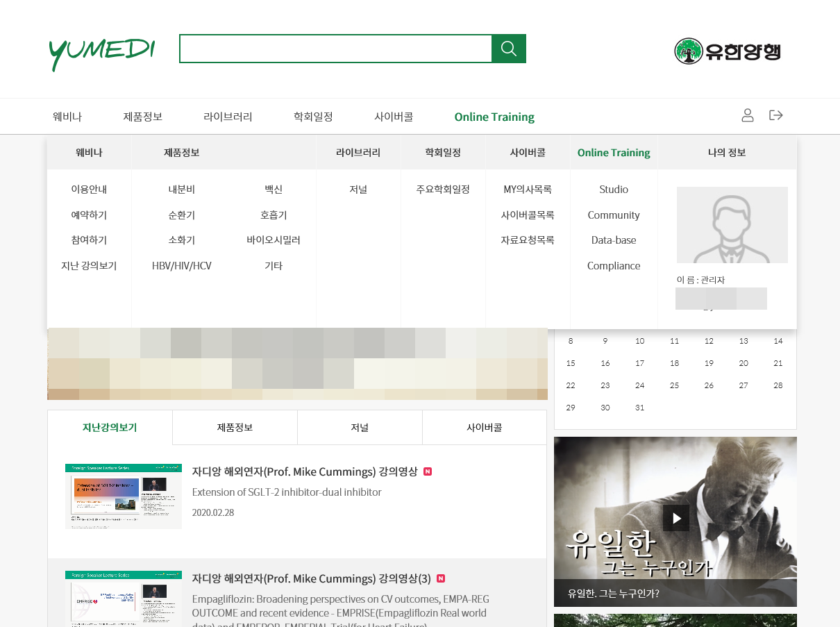The image size is (840, 627).
Task: Switch to the 사이버콜 tab
Action: 485,427
